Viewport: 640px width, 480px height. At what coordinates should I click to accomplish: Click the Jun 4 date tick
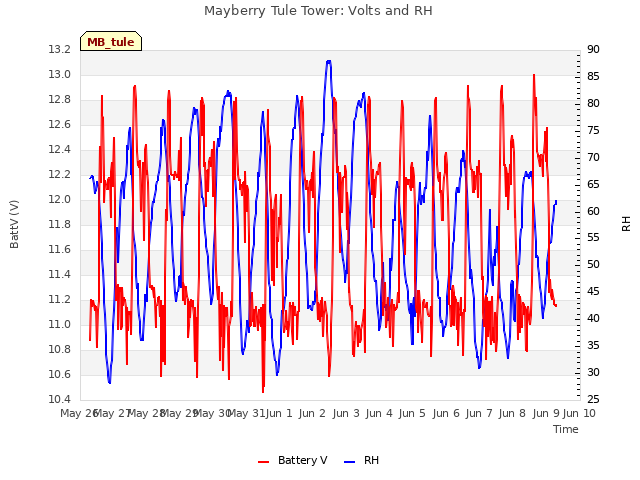point(379,413)
